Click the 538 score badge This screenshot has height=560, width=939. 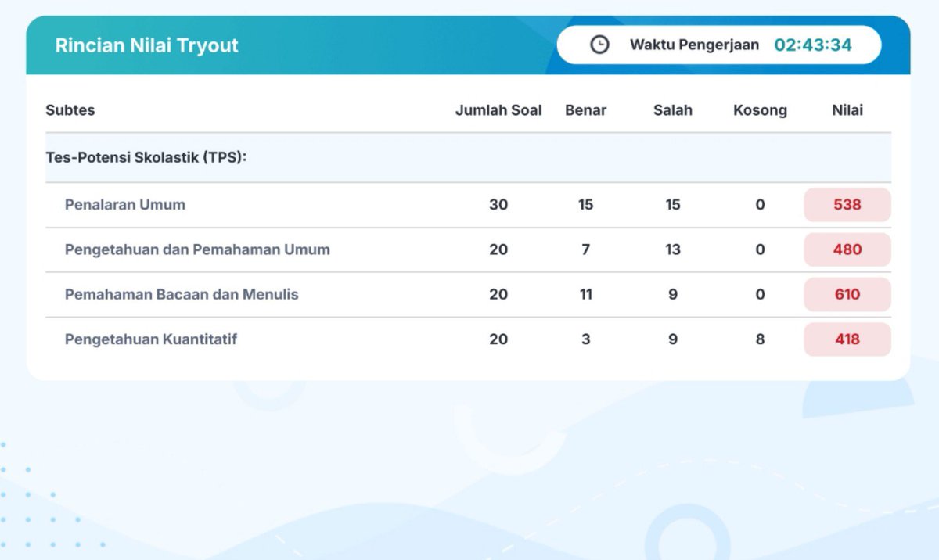(x=847, y=205)
